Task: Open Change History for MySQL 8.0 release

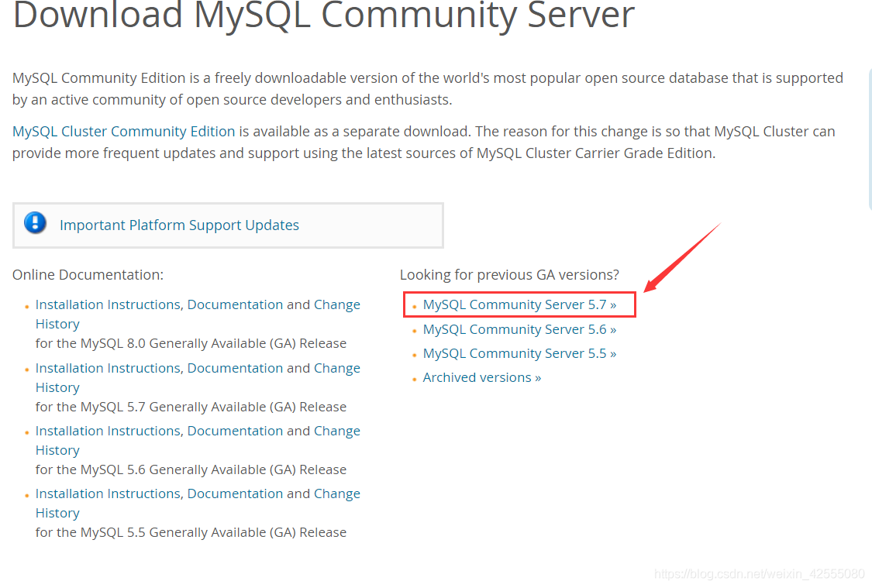Action: pyautogui.click(x=337, y=304)
